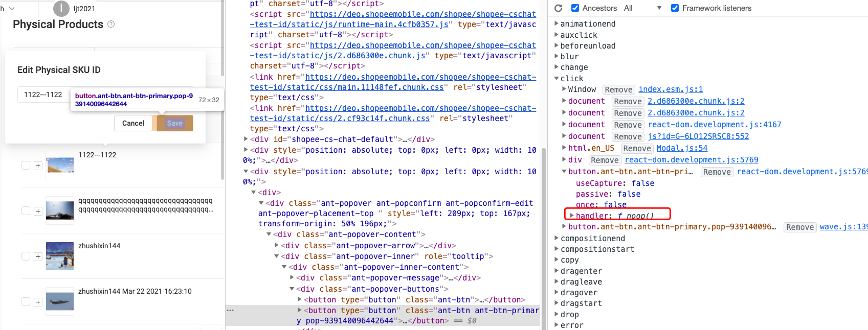Screen dimensions: 868x330
Task: Remove the html.en_US click listener
Action: 637,148
